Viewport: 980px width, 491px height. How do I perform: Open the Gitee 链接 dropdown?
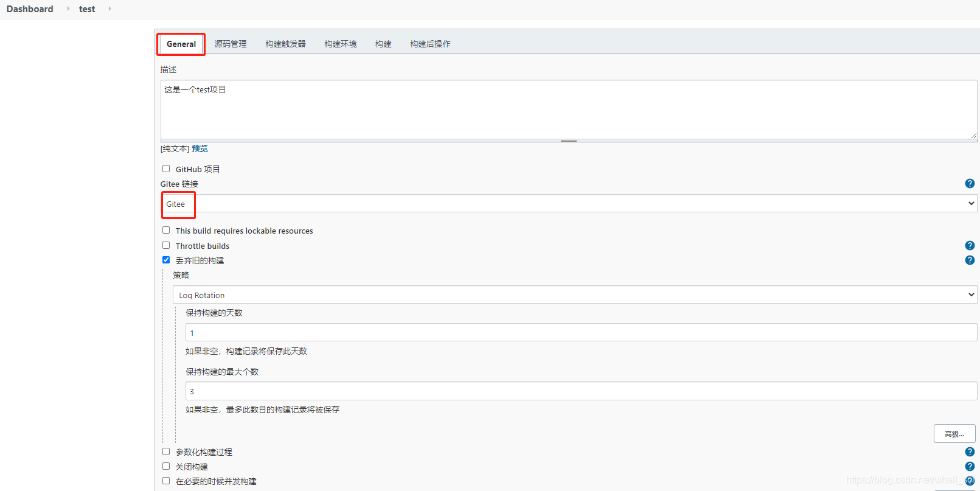569,204
